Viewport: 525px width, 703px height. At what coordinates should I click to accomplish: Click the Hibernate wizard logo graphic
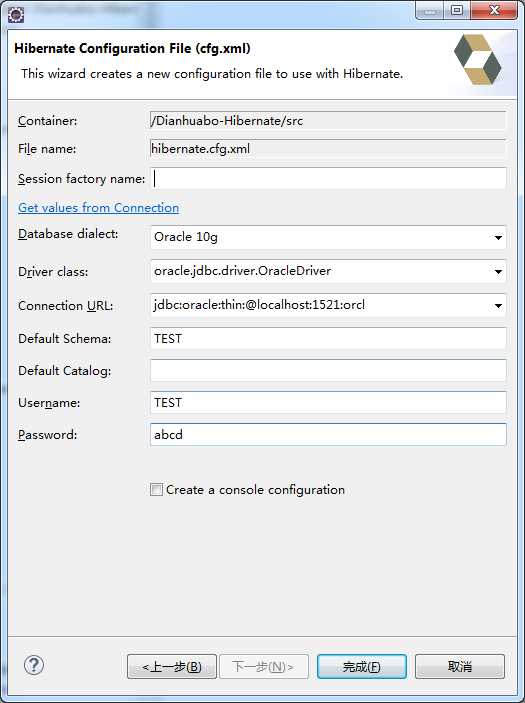pos(477,60)
